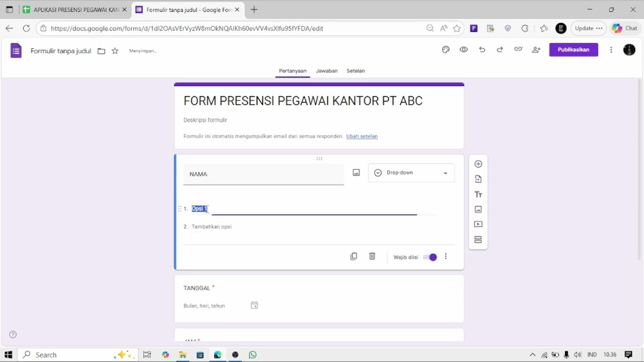The image size is (644, 362).
Task: Click the browser address bar URL
Action: pos(187,28)
